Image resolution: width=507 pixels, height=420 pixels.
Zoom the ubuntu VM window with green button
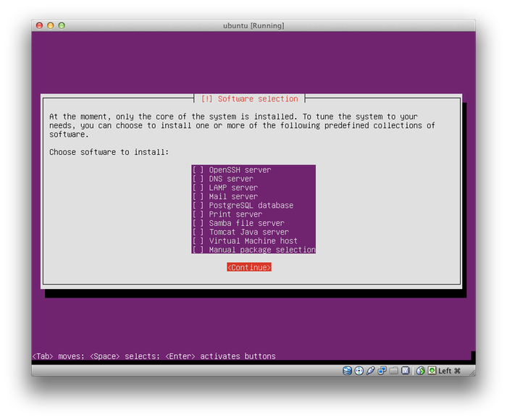pyautogui.click(x=62, y=25)
